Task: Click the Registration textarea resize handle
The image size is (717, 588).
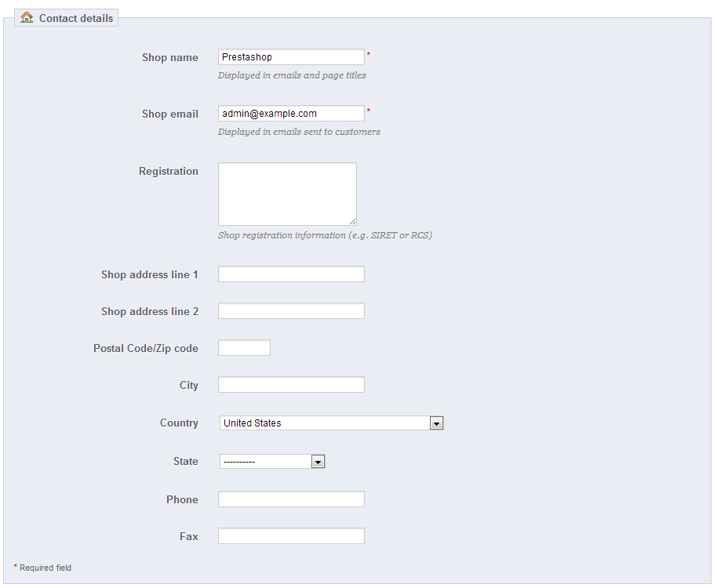Action: point(352,221)
